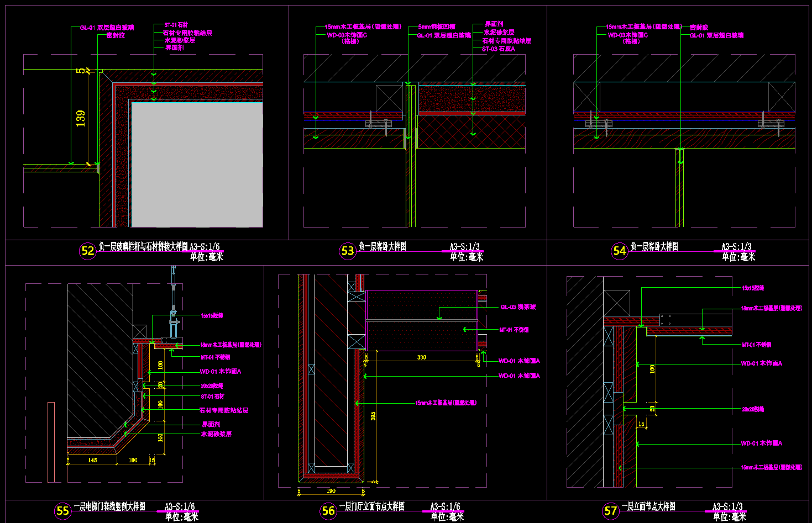Select the 一层立面节点大样图 title text
Image resolution: width=812 pixels, height=523 pixels.
(x=648, y=506)
